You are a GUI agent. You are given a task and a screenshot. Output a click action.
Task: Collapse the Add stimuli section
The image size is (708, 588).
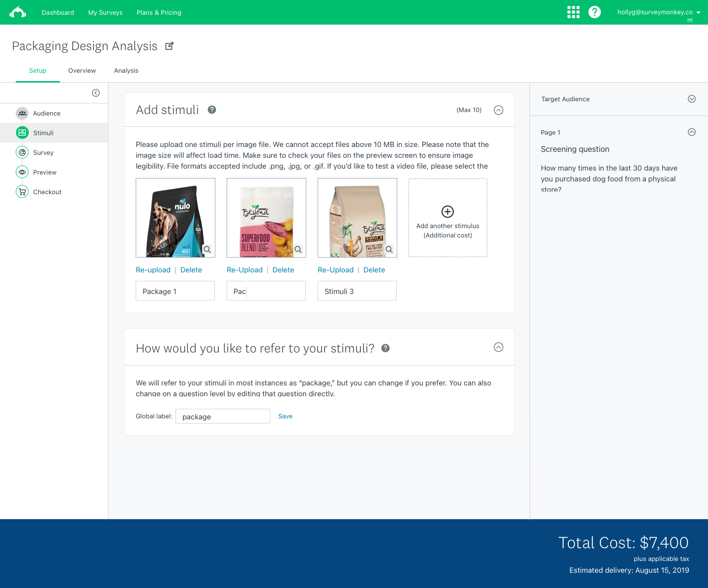(498, 110)
